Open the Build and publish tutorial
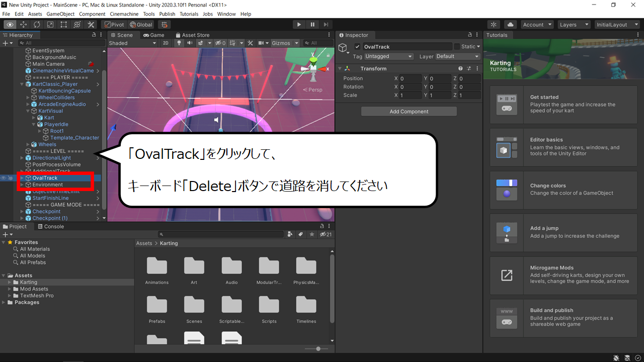 tap(563, 318)
